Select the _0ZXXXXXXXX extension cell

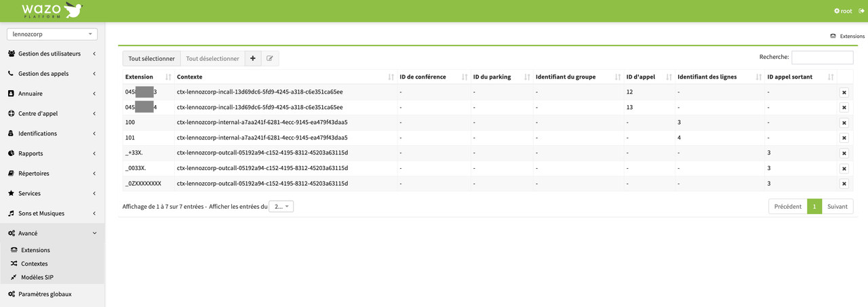click(149, 183)
